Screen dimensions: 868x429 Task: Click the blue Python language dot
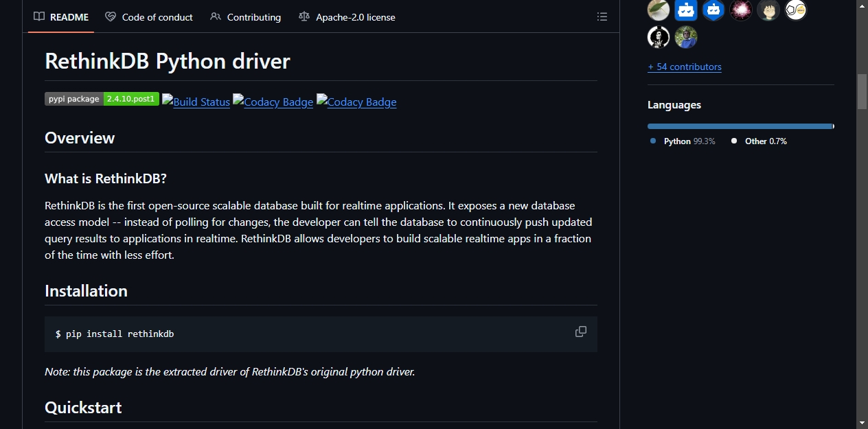tap(653, 141)
